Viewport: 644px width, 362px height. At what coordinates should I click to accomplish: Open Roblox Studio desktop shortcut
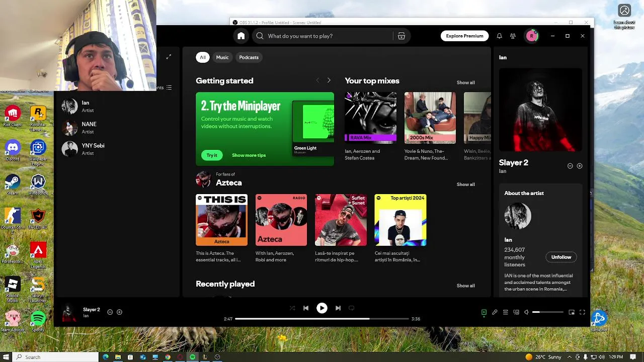(x=13, y=290)
